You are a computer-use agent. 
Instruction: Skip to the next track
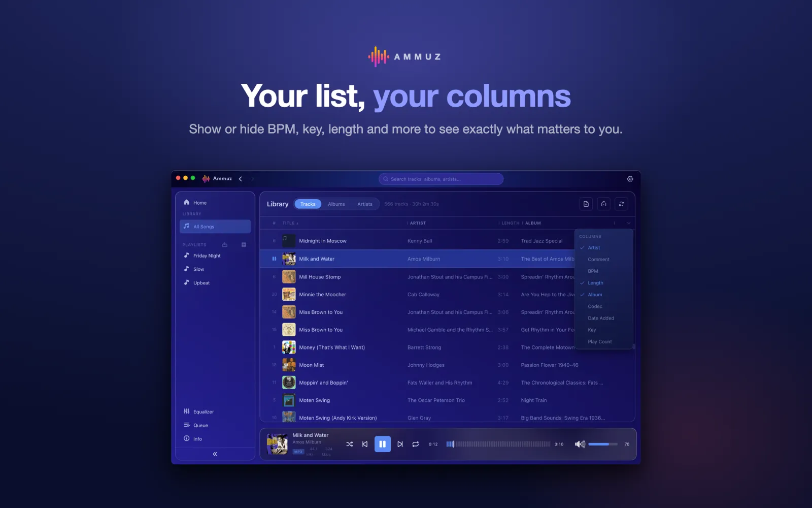pyautogui.click(x=400, y=444)
